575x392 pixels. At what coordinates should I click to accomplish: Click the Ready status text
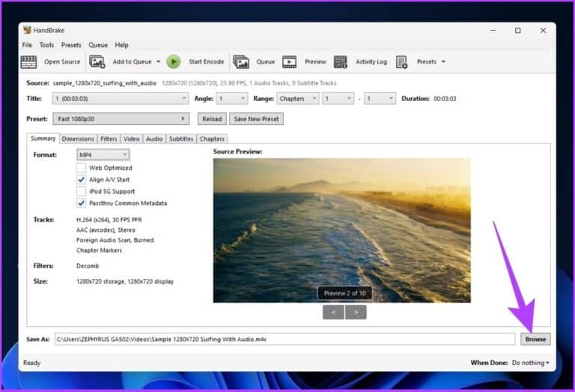point(32,363)
